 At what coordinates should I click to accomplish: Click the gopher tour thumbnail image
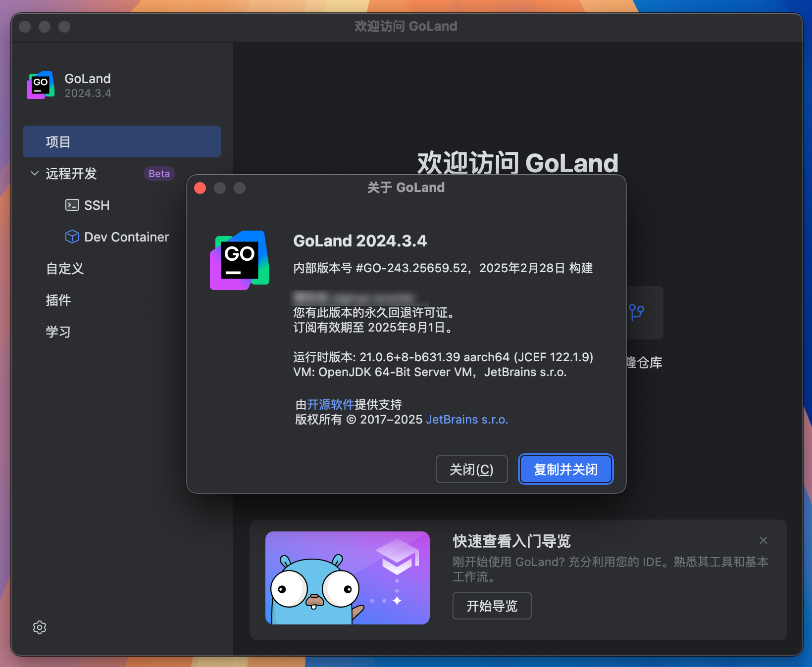point(348,578)
